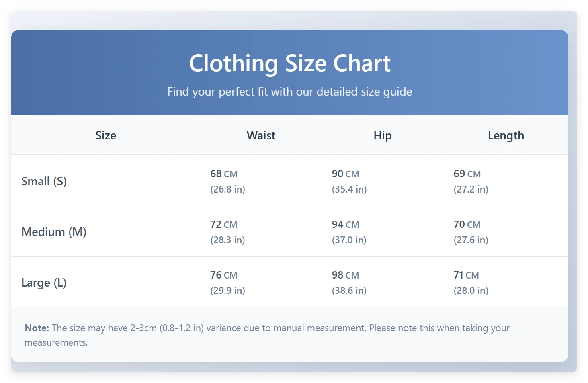This screenshot has height=383, width=588.
Task: Click the Medium hip 94 CM value
Action: (x=345, y=225)
